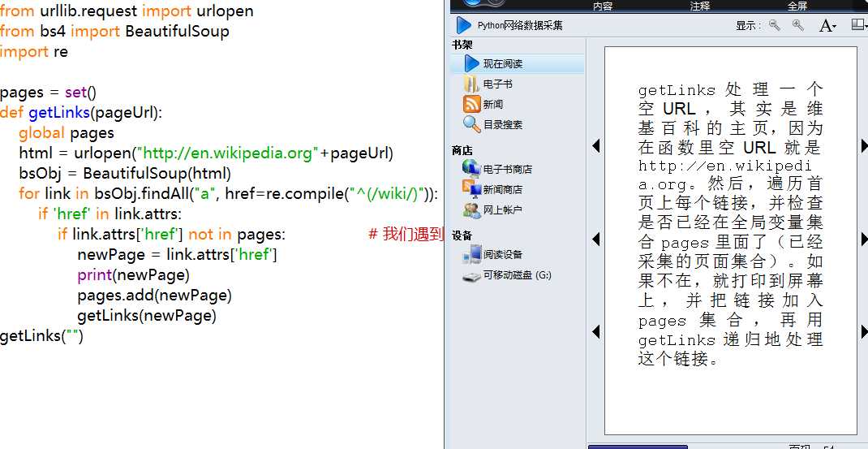Click code line "if 'href' in link.attrs:"
Screen dimensions: 868x449
point(110,214)
